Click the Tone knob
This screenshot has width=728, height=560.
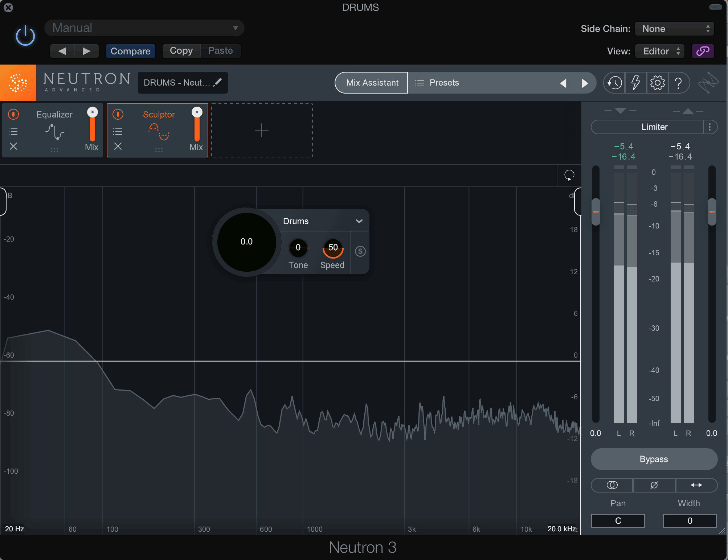[298, 248]
